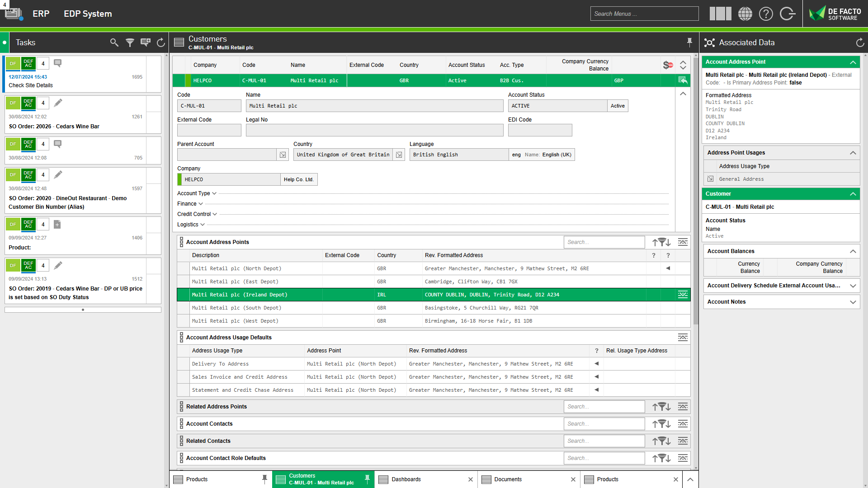868x488 pixels.
Task: Expand the Logistics section
Action: point(202,225)
